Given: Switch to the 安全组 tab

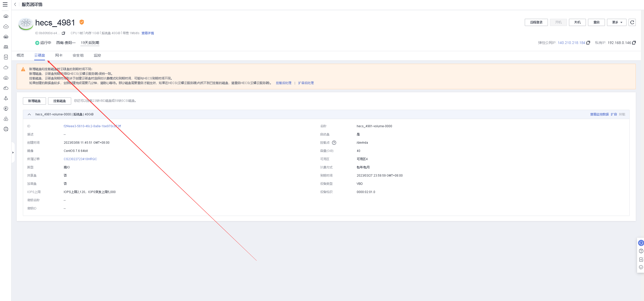Looking at the screenshot, I should [x=78, y=55].
